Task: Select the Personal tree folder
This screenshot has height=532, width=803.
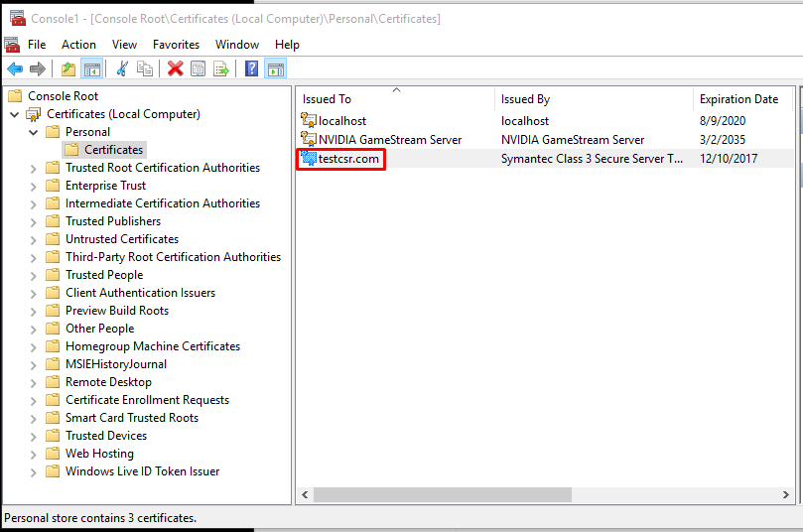Action: pyautogui.click(x=77, y=132)
